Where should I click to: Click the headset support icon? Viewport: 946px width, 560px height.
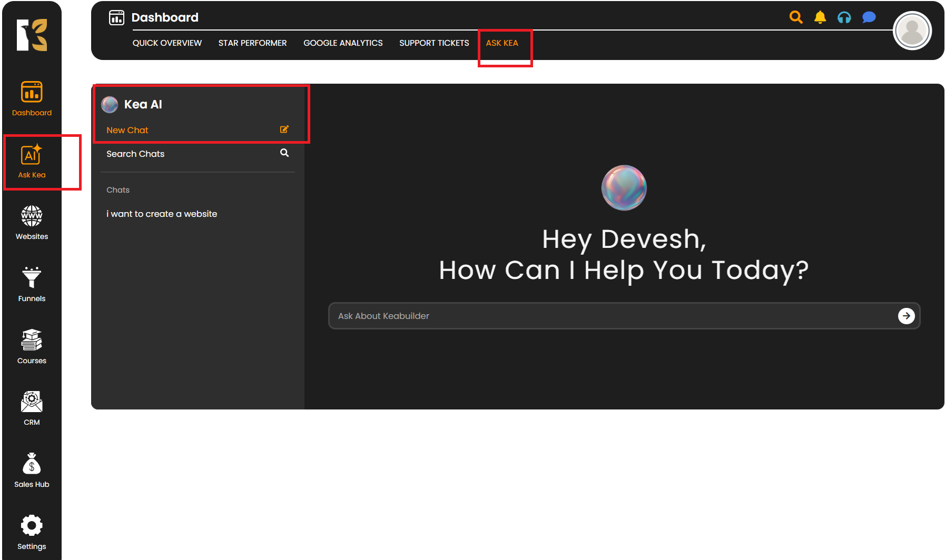[x=844, y=17]
